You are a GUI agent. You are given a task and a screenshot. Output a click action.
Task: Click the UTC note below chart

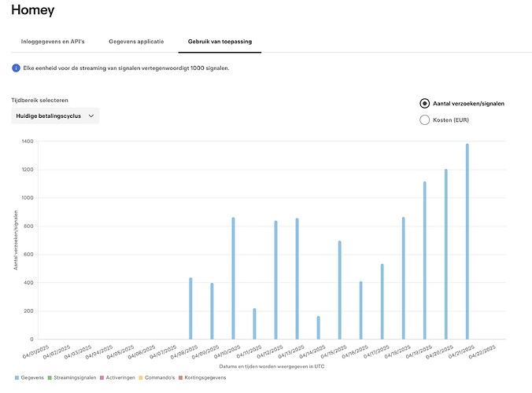pyautogui.click(x=272, y=366)
